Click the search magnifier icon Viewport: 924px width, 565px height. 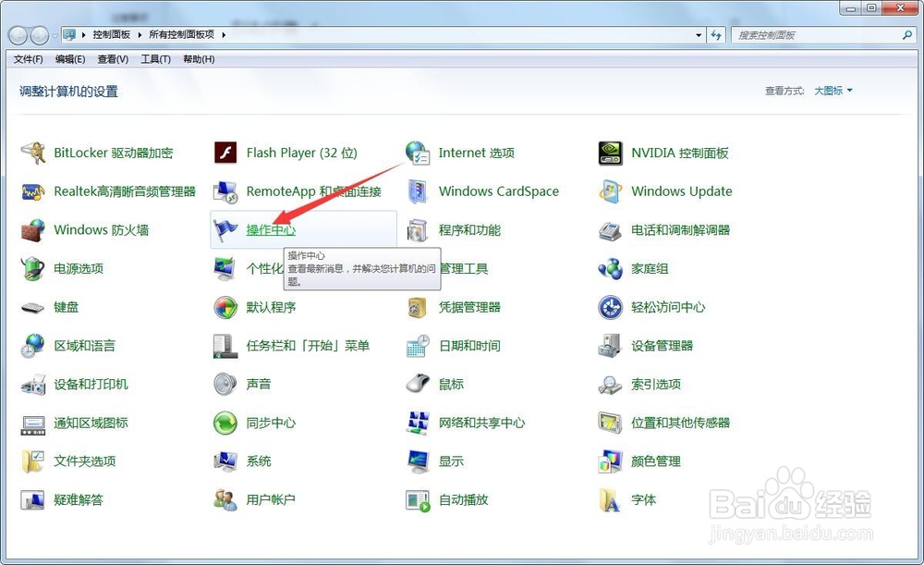click(x=907, y=35)
